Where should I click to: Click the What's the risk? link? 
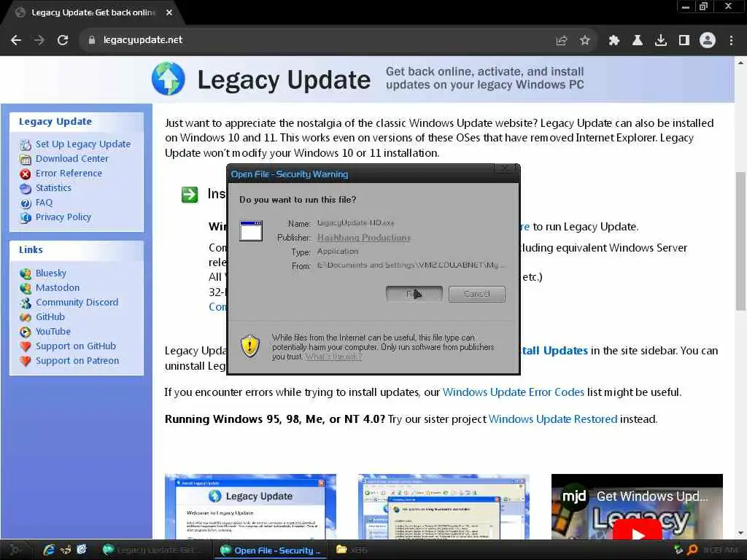(333, 357)
